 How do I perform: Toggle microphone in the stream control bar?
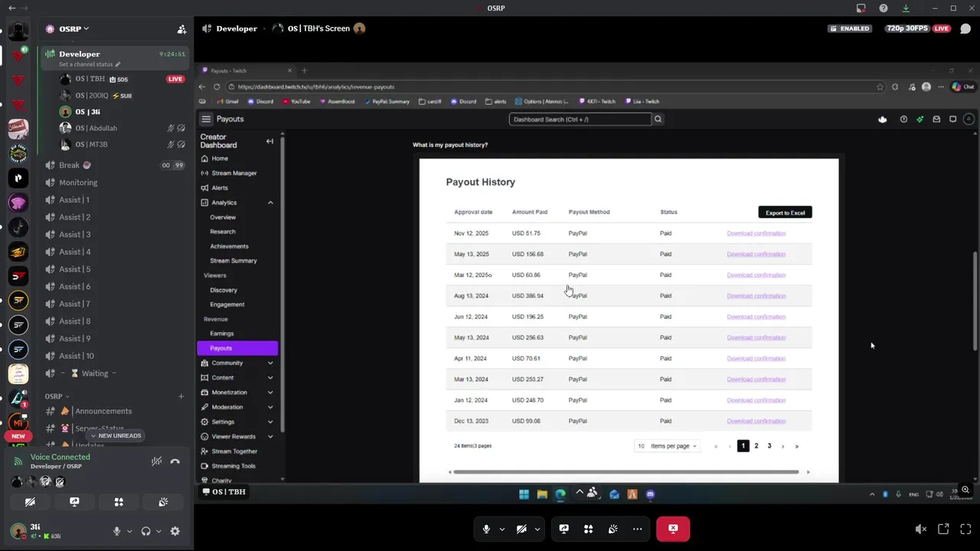486,529
